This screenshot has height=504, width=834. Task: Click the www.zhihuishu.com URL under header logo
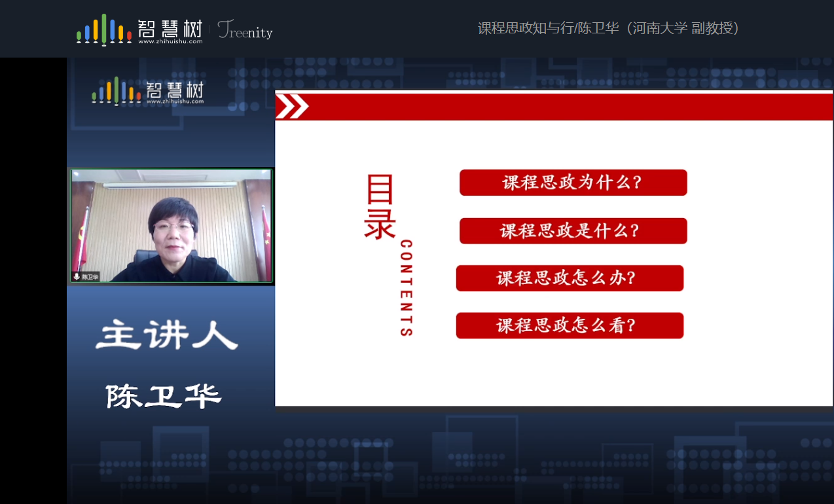click(x=170, y=41)
